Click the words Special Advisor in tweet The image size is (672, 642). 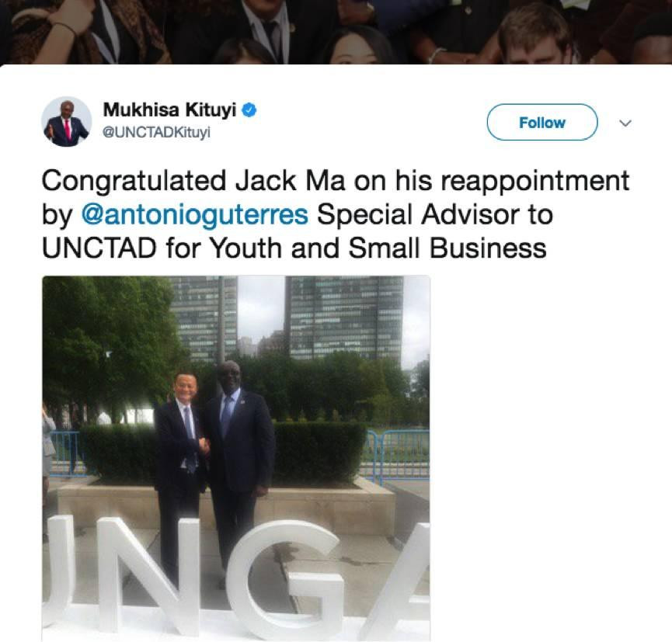418,214
